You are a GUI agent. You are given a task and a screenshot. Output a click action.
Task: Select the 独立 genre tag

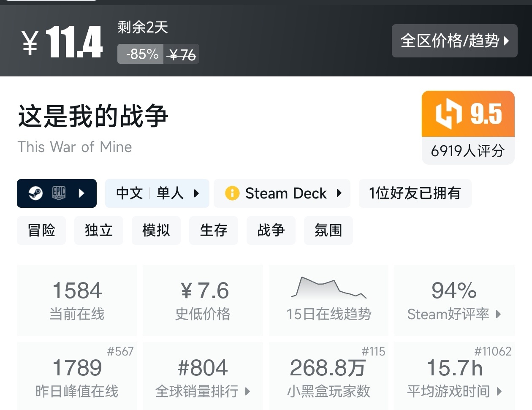99,231
